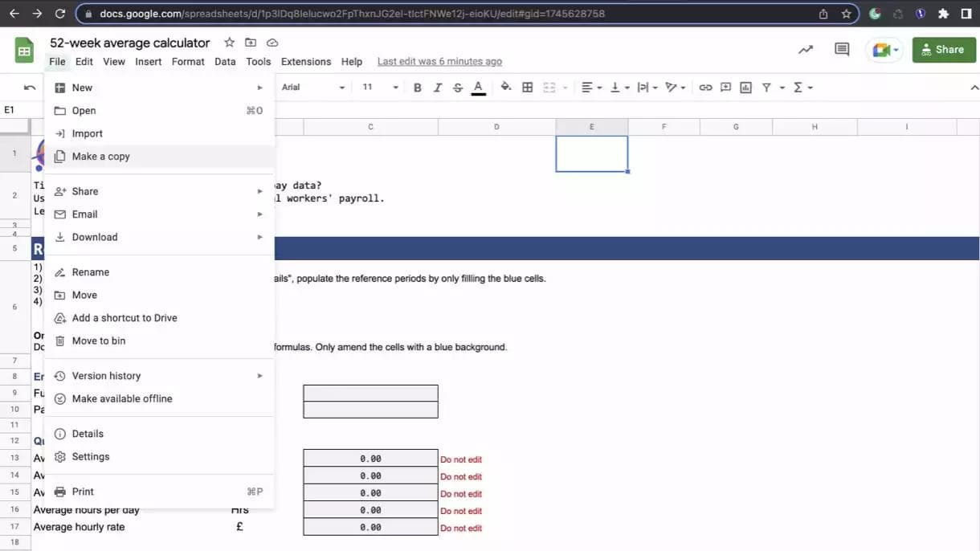Insert a comment from the toolbar
The image size is (980, 551).
[725, 87]
